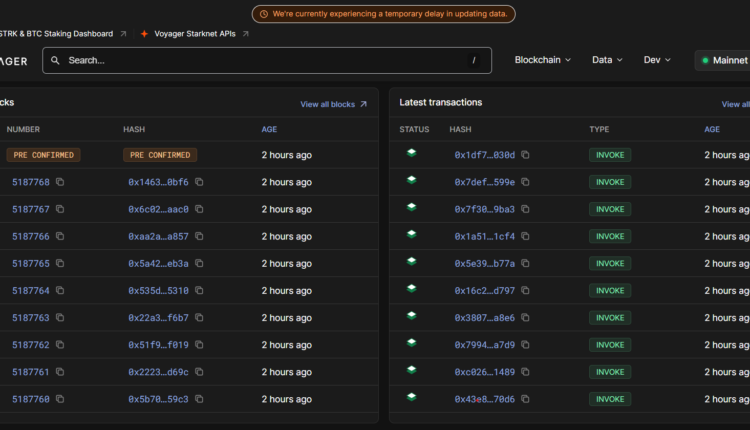The height and width of the screenshot is (430, 750).
Task: Click copy icon beside hash 0x7def…599e
Action: click(525, 182)
